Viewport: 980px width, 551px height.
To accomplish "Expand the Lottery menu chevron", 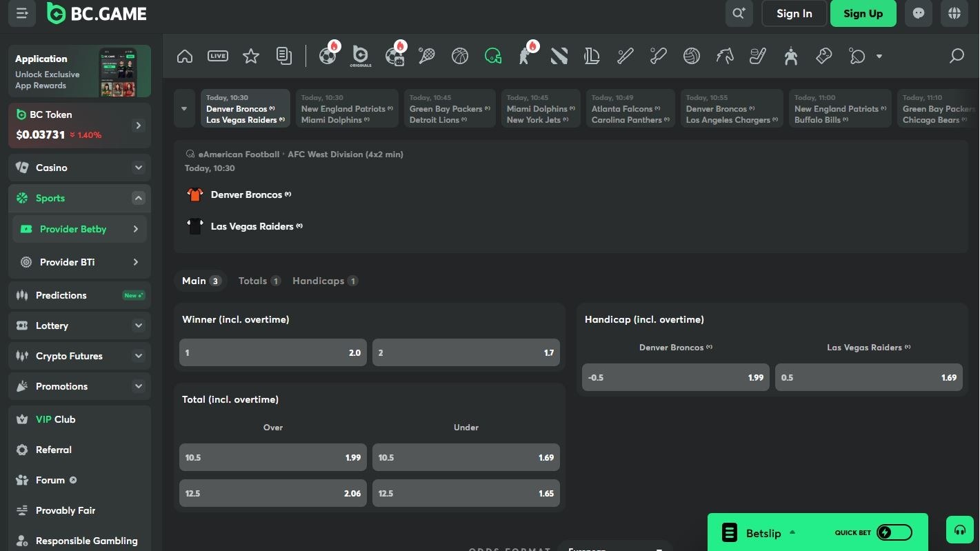I will pyautogui.click(x=139, y=325).
